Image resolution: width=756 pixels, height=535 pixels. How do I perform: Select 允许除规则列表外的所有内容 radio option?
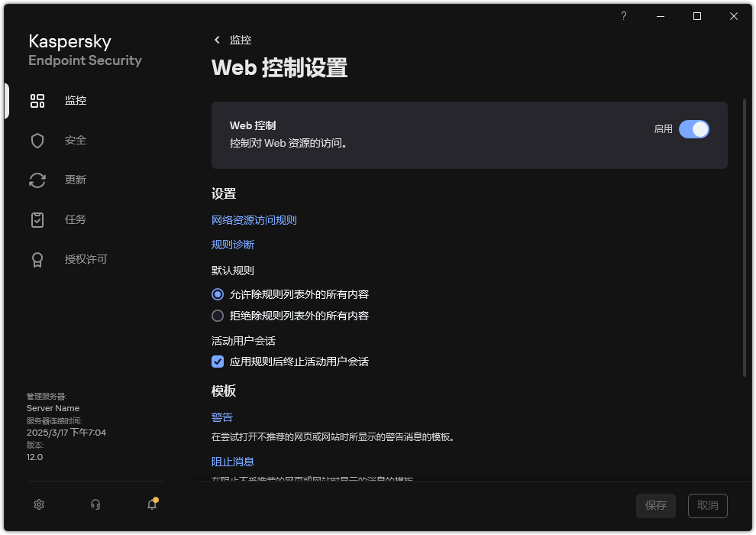218,294
